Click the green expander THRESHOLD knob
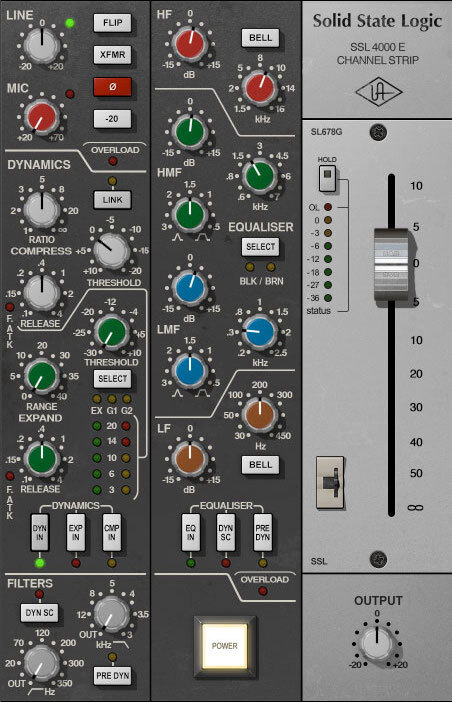This screenshot has width=452, height=702. tap(111, 332)
